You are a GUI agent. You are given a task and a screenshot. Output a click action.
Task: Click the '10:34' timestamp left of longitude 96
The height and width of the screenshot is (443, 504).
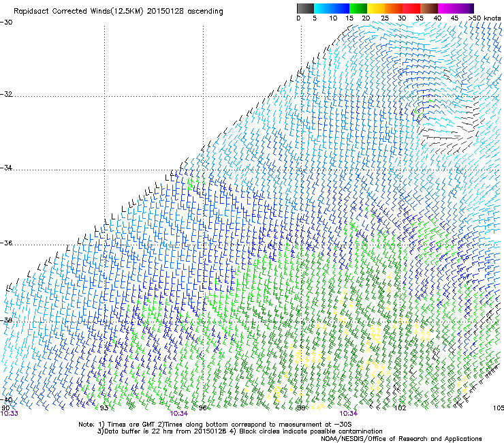click(x=179, y=414)
